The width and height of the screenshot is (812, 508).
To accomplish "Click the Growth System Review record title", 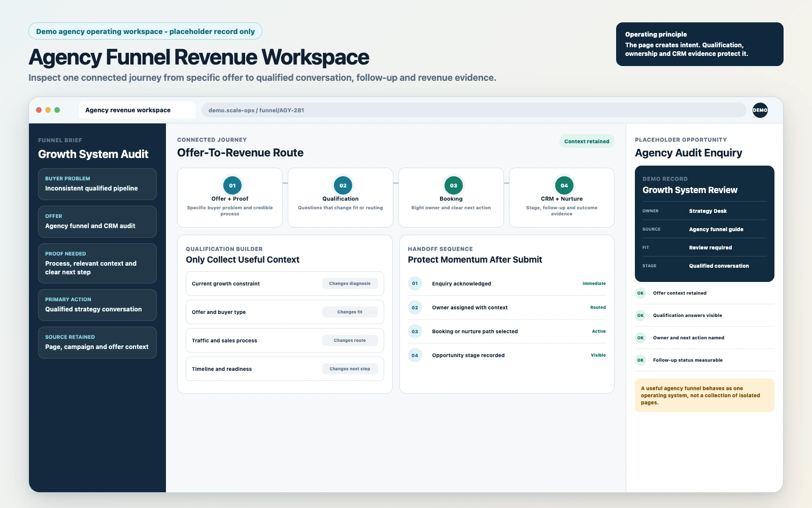I will pyautogui.click(x=690, y=190).
